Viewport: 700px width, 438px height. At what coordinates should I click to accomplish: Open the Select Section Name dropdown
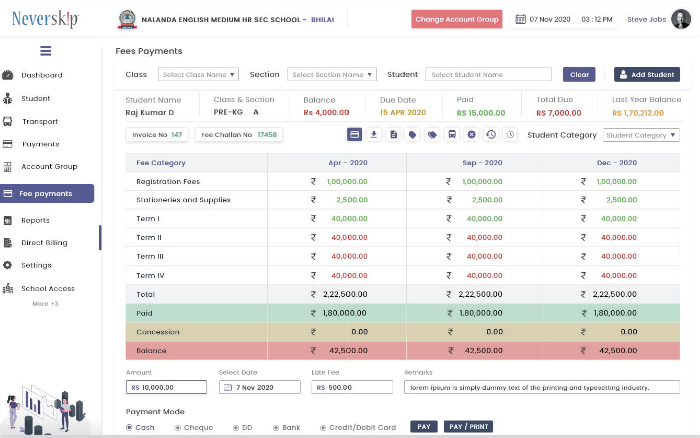pos(332,75)
